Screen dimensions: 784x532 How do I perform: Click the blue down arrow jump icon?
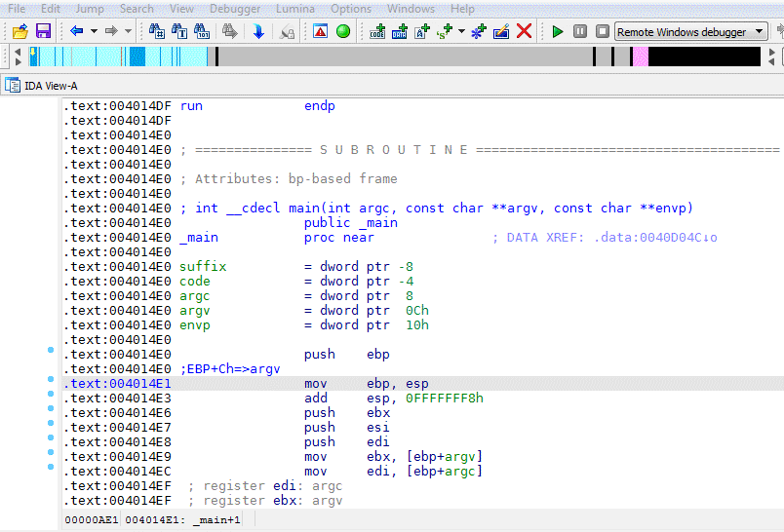click(x=258, y=31)
